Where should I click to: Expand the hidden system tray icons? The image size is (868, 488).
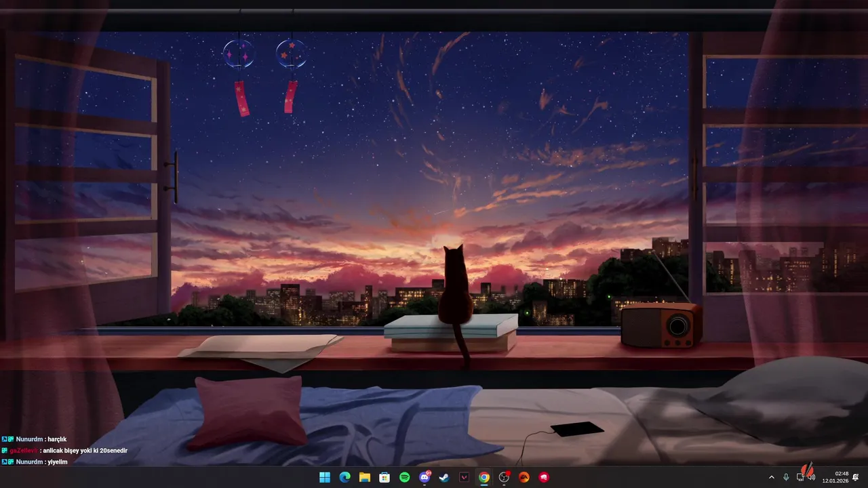coord(771,477)
